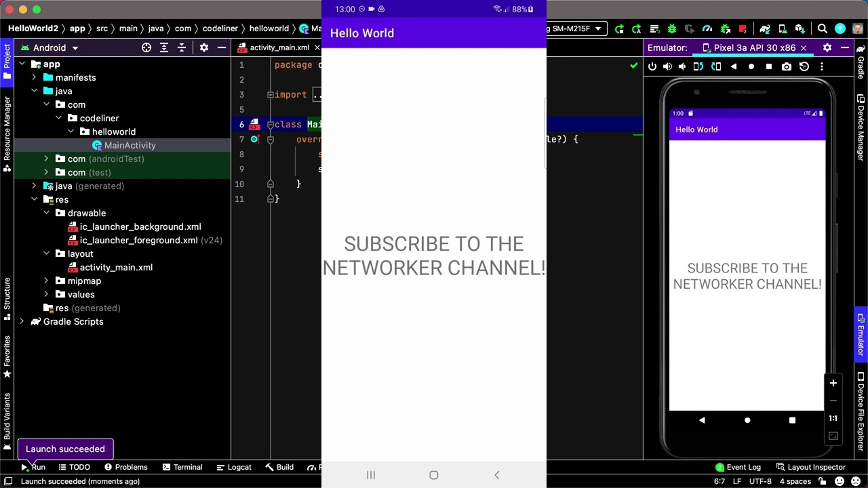868x488 pixels.
Task: Collapse the app module node
Action: coord(22,64)
